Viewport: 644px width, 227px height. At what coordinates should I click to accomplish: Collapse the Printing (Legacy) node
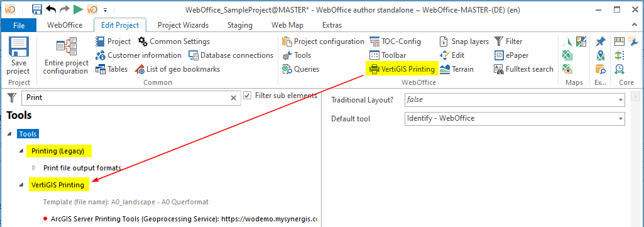pos(21,152)
